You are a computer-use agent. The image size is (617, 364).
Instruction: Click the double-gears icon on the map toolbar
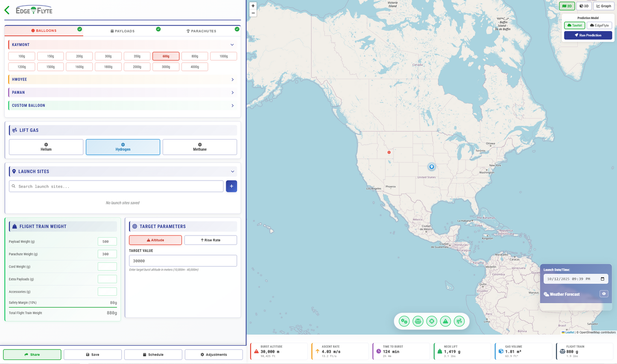click(404, 321)
